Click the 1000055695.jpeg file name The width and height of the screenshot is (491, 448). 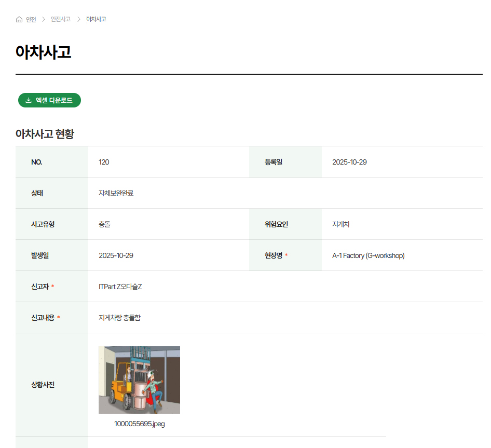[x=139, y=424]
